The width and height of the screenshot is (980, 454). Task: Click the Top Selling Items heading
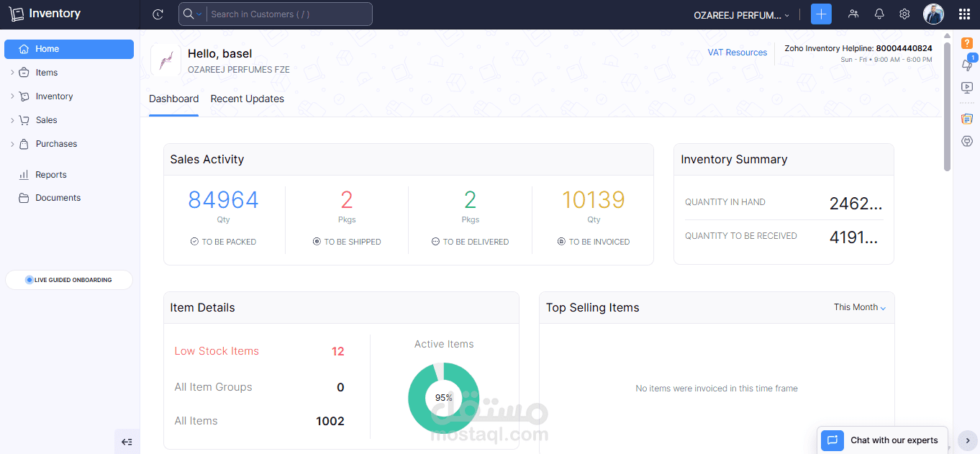tap(593, 308)
